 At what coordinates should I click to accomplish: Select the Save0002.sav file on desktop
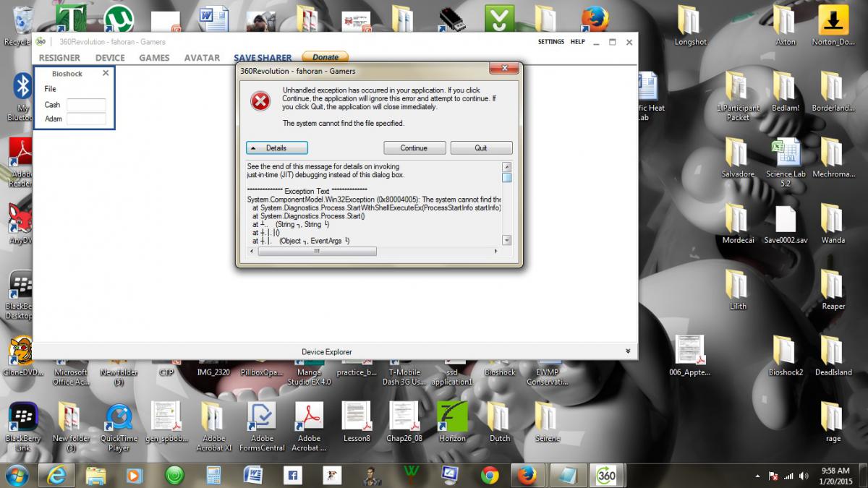click(x=785, y=224)
